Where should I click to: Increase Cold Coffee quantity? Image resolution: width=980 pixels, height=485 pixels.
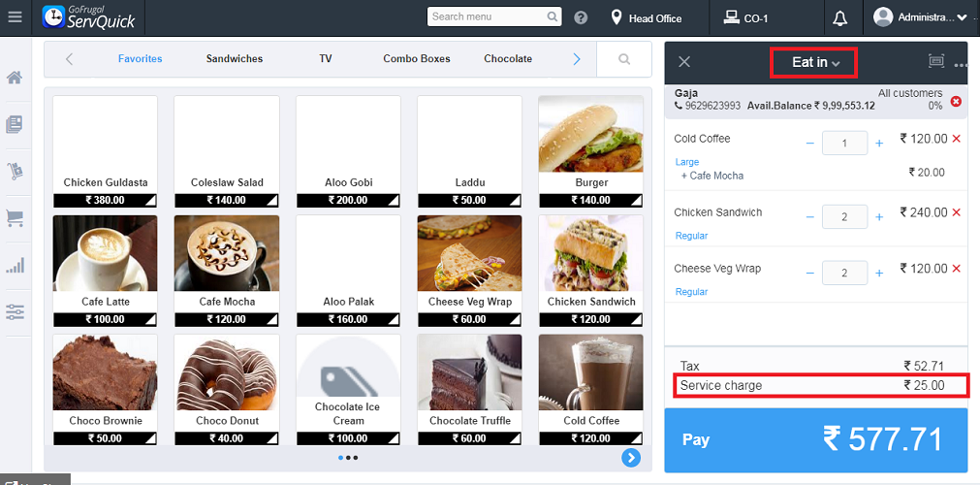coord(879,144)
